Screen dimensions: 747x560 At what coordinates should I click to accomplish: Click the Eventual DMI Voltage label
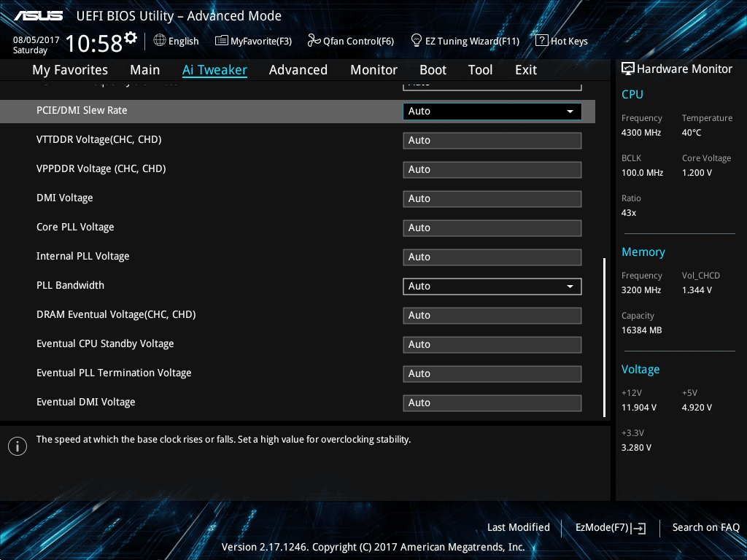[86, 402]
